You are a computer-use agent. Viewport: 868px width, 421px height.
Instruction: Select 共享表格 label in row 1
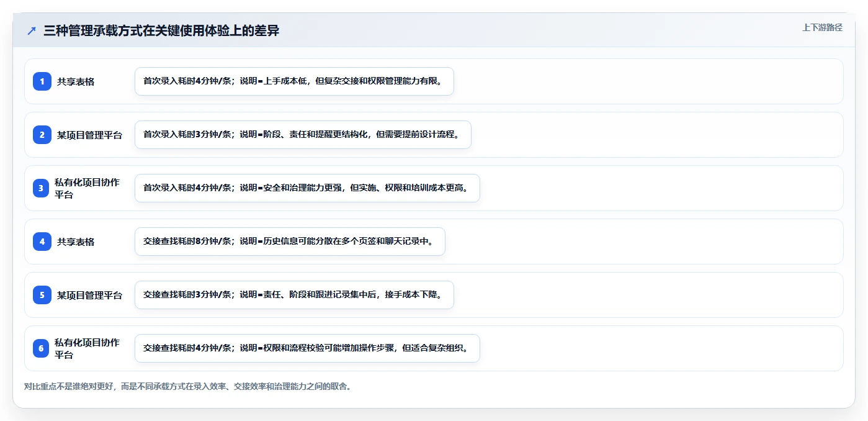coord(76,81)
